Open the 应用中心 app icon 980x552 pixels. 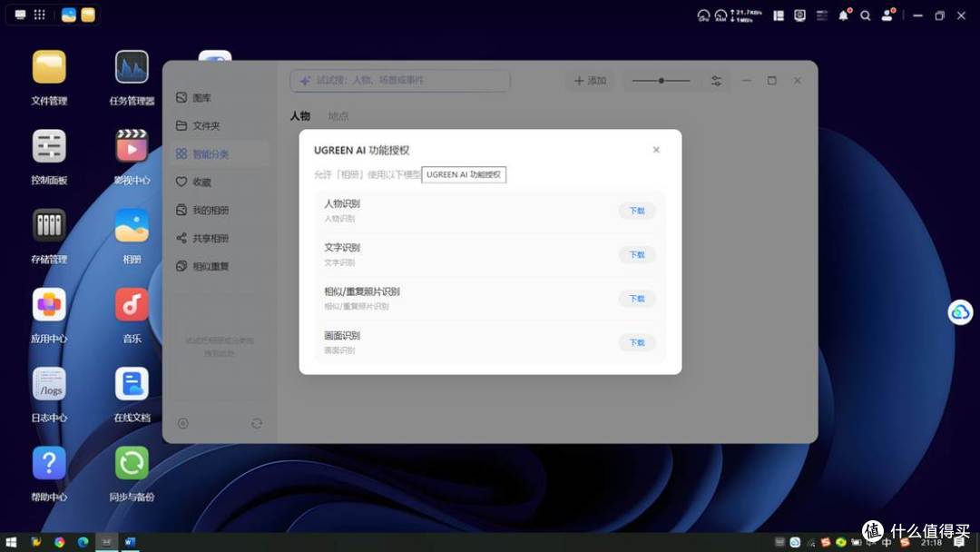click(x=49, y=304)
